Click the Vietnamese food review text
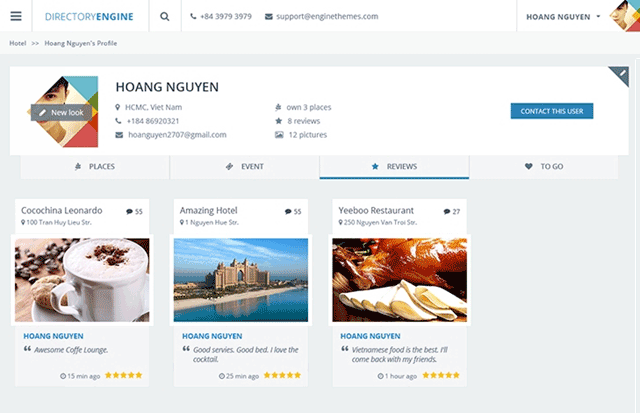This screenshot has height=413, width=640. click(x=400, y=354)
